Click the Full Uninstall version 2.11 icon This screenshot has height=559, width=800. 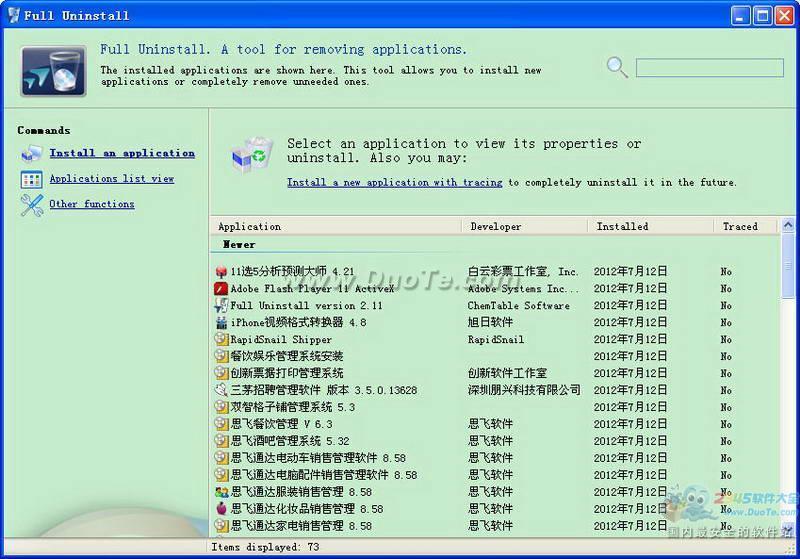click(221, 306)
